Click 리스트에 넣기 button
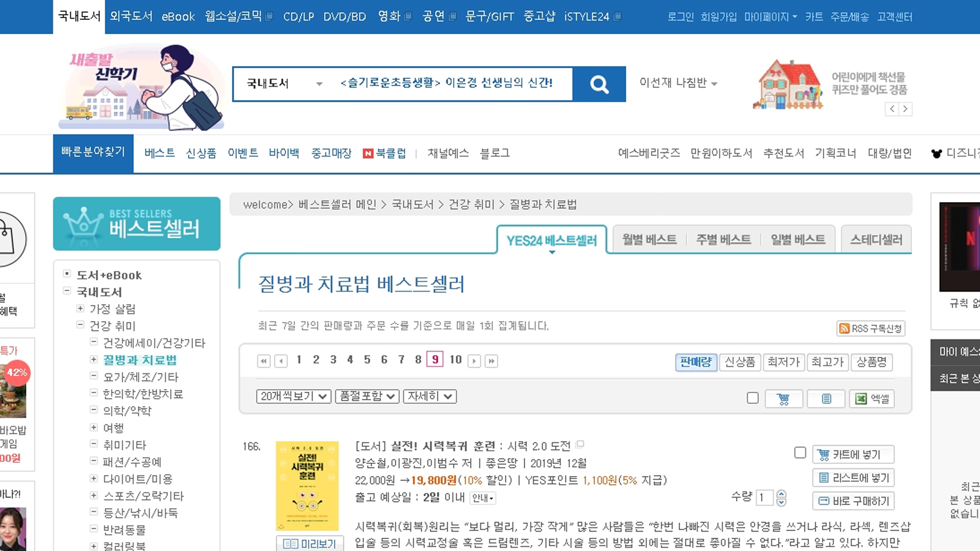This screenshot has width=980, height=551. 853,478
